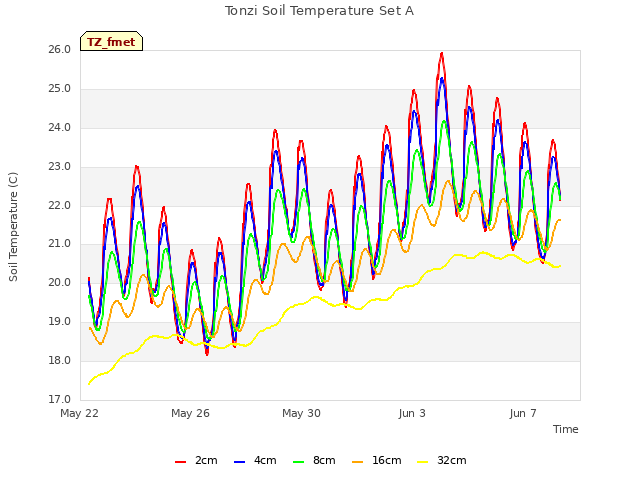Screen dimensions: 640x480
Task: Click the May 30 x-axis tick label
Action: (x=301, y=413)
